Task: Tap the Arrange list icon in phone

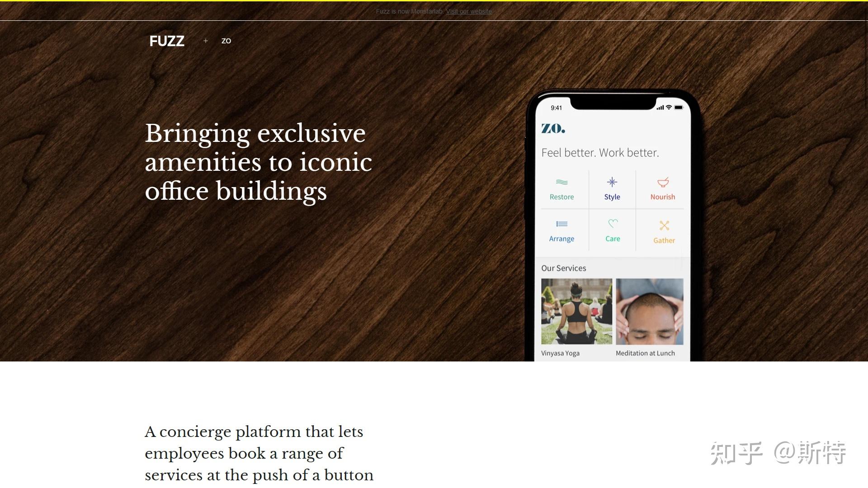Action: (561, 224)
